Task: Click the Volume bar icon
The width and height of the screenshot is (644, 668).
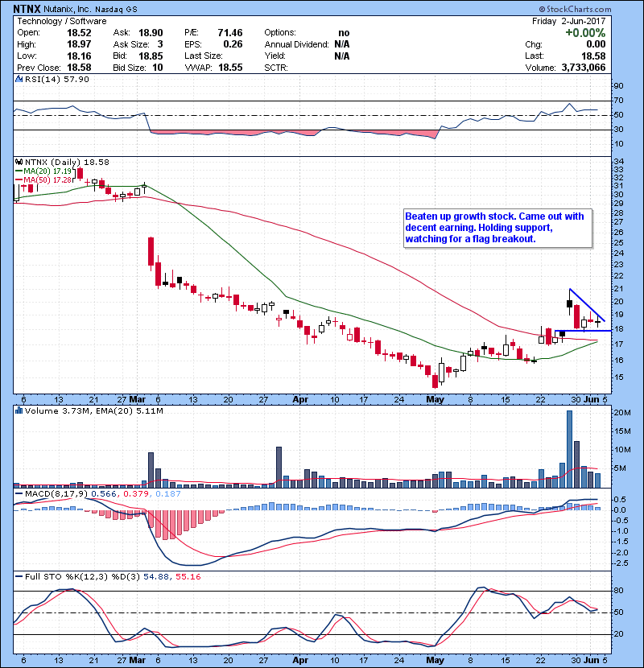Action: (19, 411)
